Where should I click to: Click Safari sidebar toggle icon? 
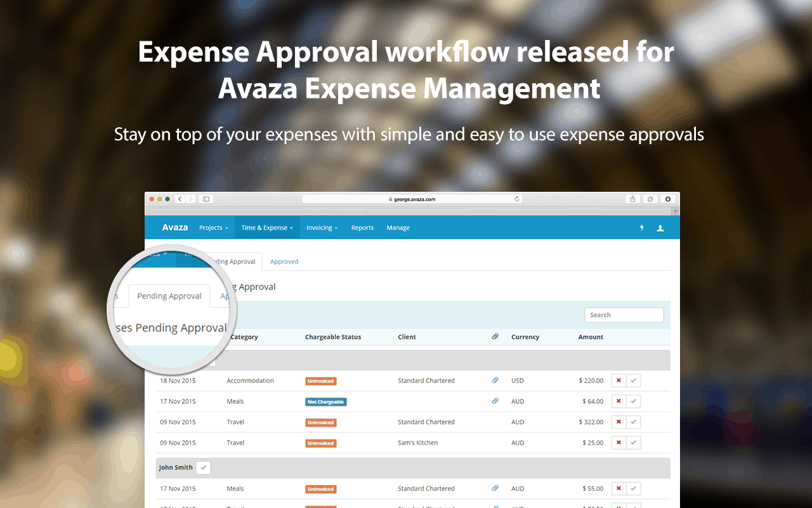coord(206,199)
